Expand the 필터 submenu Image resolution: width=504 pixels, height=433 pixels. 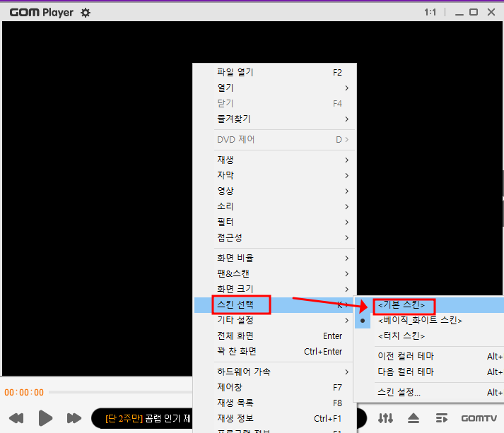(276, 222)
